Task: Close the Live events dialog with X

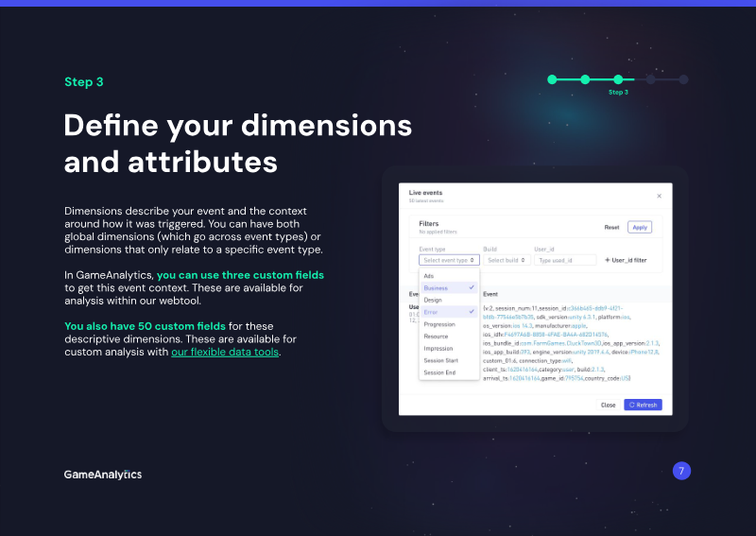Action: coord(659,196)
